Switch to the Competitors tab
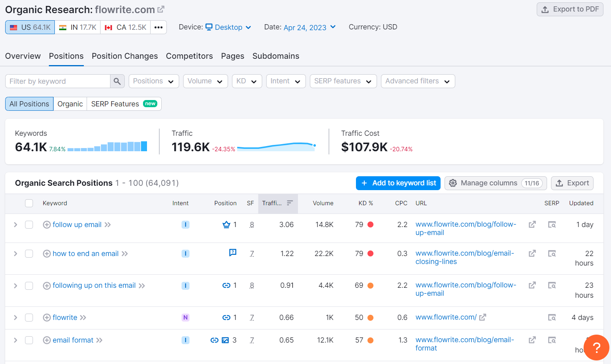 coord(189,56)
